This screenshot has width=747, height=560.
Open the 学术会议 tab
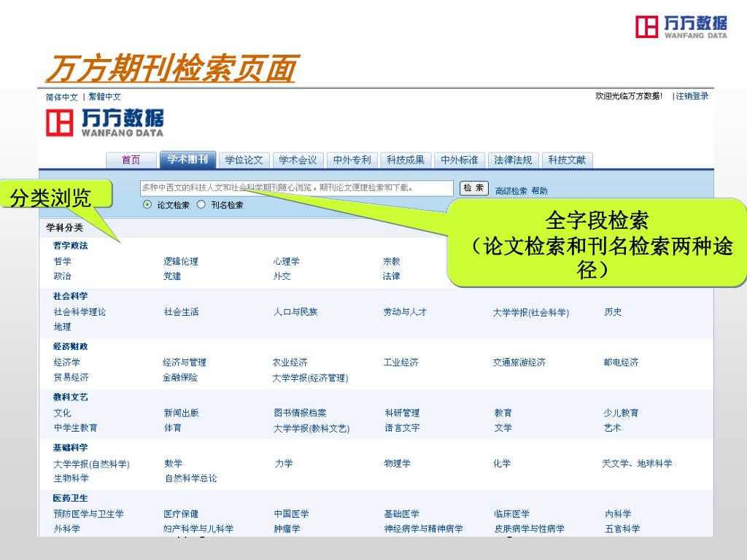(298, 160)
